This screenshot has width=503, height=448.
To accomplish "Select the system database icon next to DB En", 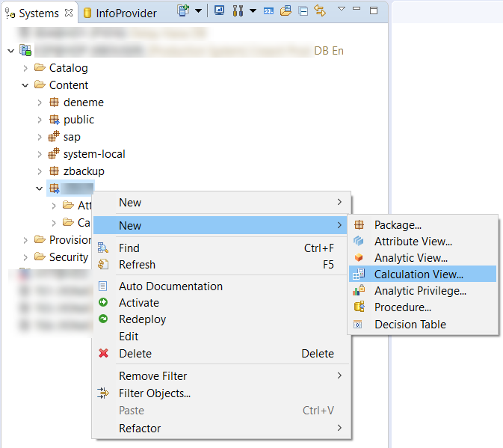I will pos(25,50).
